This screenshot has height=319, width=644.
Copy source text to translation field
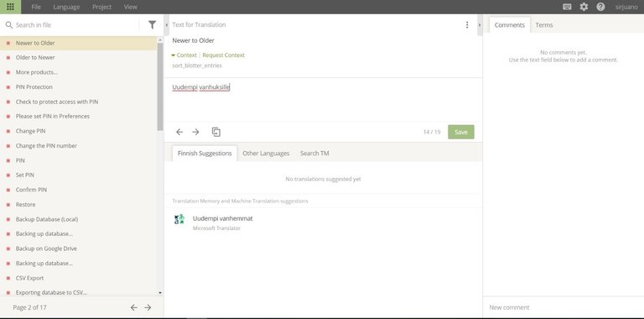216,132
